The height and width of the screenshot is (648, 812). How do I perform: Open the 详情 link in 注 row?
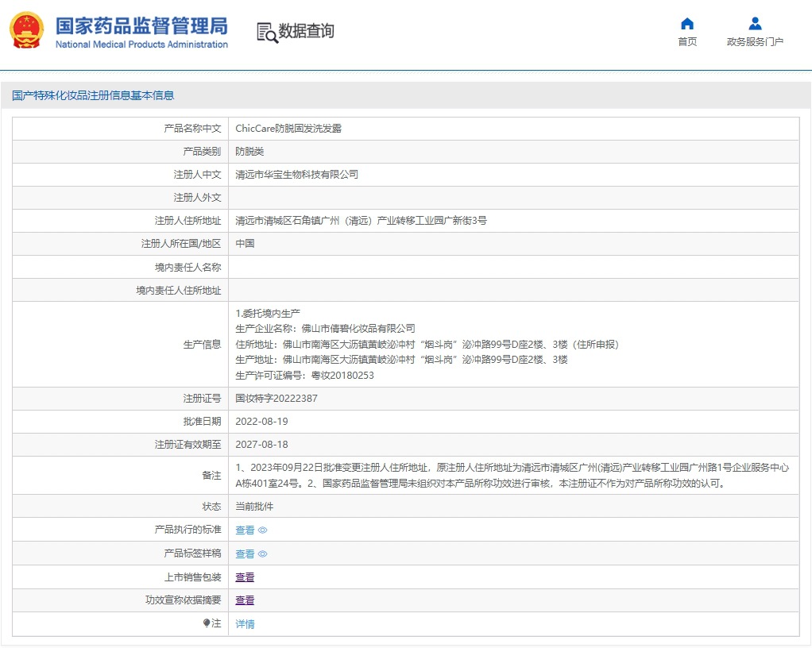click(x=245, y=624)
